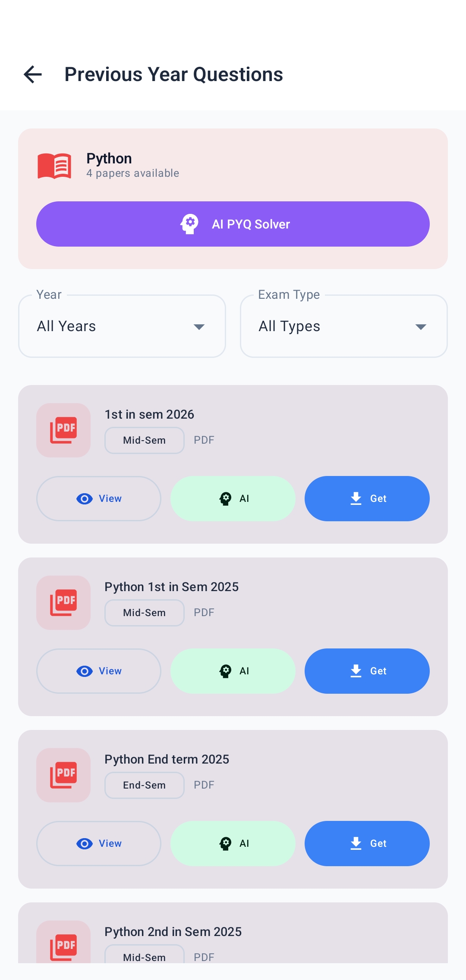Viewport: 466px width, 980px height.
Task: Tap the download icon in the 2026 Get button
Action: tap(355, 498)
